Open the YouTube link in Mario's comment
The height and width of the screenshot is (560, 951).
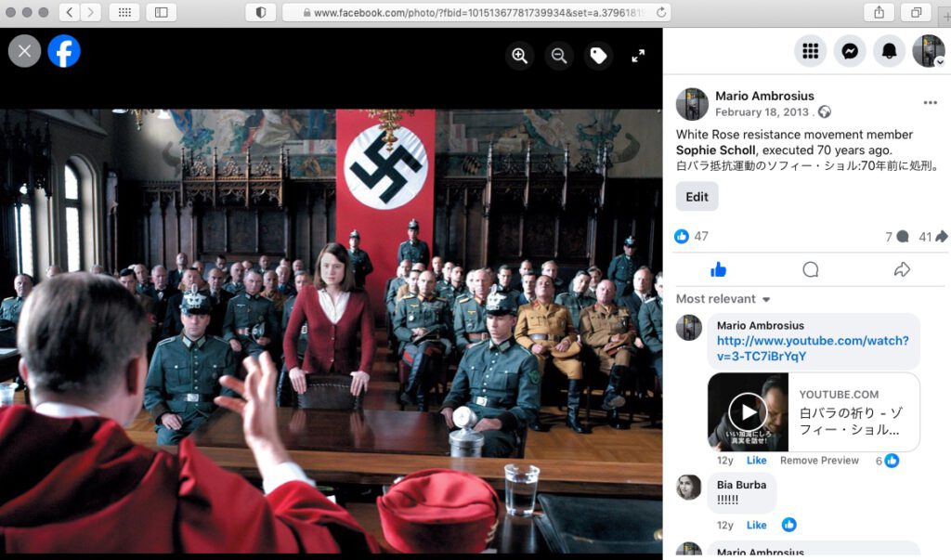(x=813, y=348)
